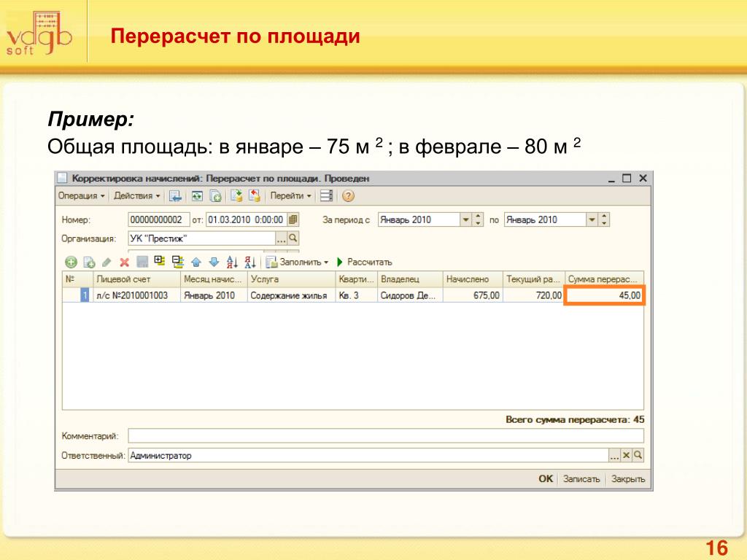Sort table rows descending

(x=249, y=262)
